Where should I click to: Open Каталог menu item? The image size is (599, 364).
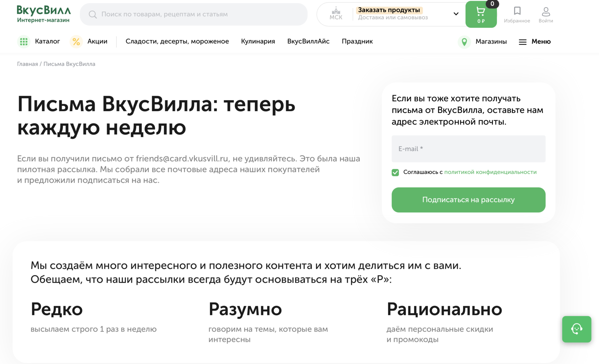[47, 41]
